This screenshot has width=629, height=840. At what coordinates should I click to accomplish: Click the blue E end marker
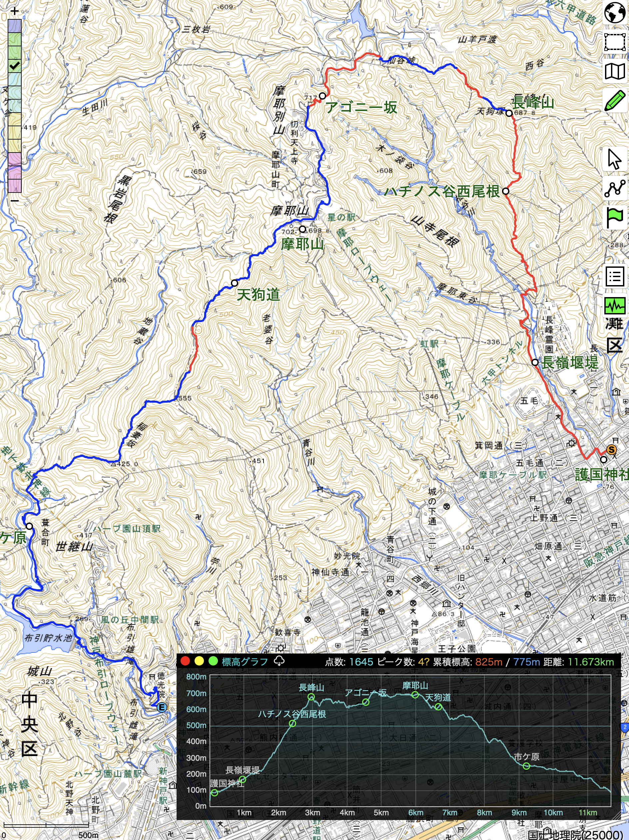tap(162, 707)
